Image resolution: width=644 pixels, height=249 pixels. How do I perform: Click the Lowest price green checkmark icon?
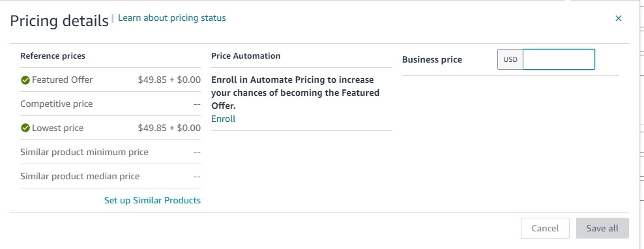25,128
